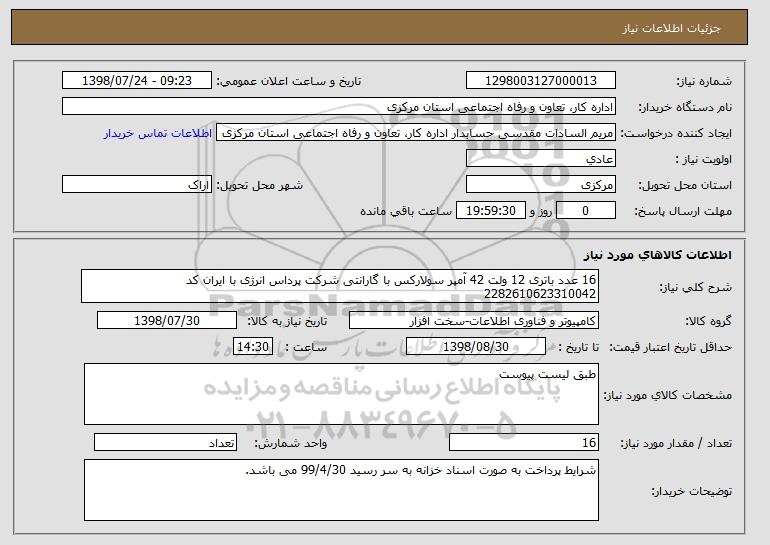Click the label مشخصات کالای مورد نیاز
The image size is (770, 545).
tap(667, 395)
